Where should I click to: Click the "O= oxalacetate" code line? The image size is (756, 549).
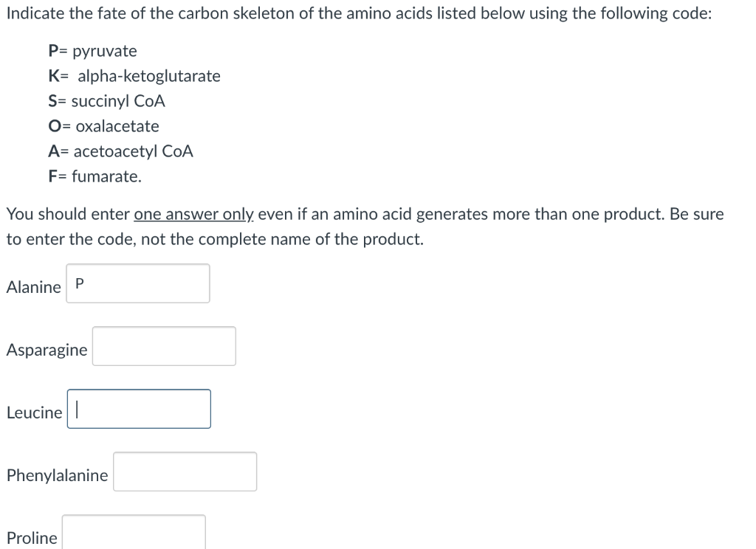103,126
